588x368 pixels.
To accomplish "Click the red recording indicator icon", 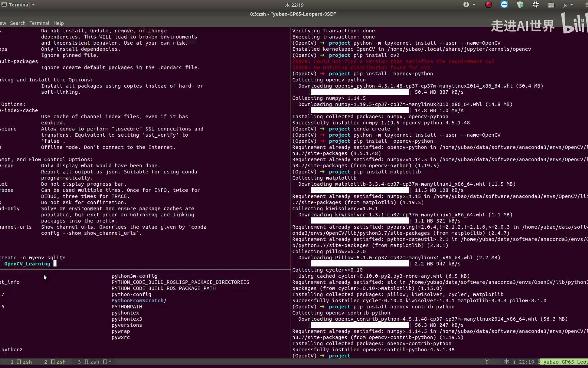I will click(489, 5).
